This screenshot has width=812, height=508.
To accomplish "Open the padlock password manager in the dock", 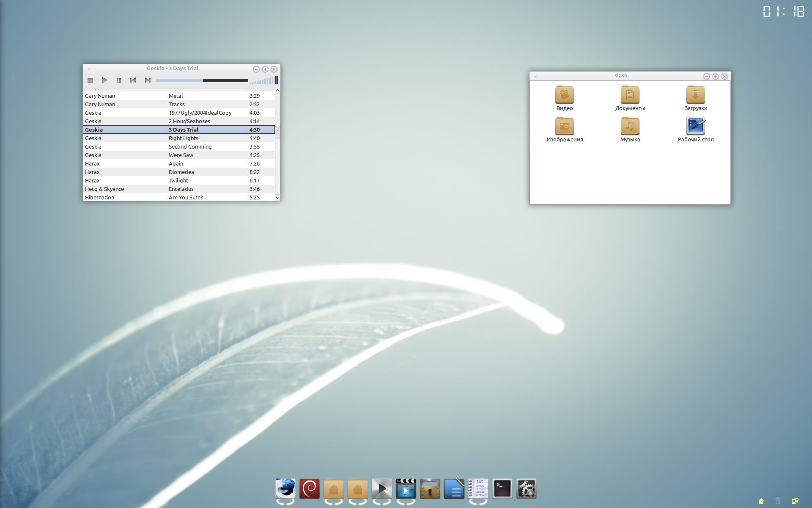I will click(x=430, y=489).
